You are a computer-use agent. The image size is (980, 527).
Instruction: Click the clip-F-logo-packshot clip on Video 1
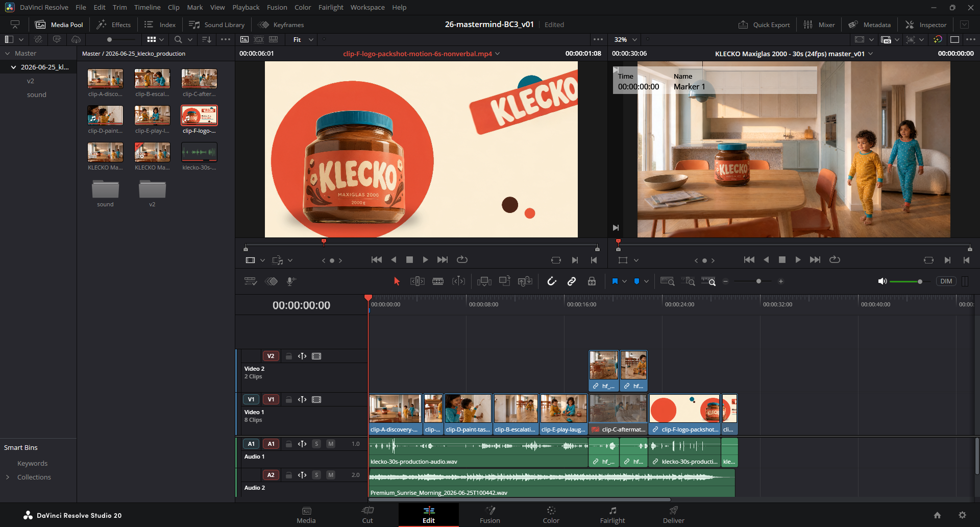coord(684,414)
